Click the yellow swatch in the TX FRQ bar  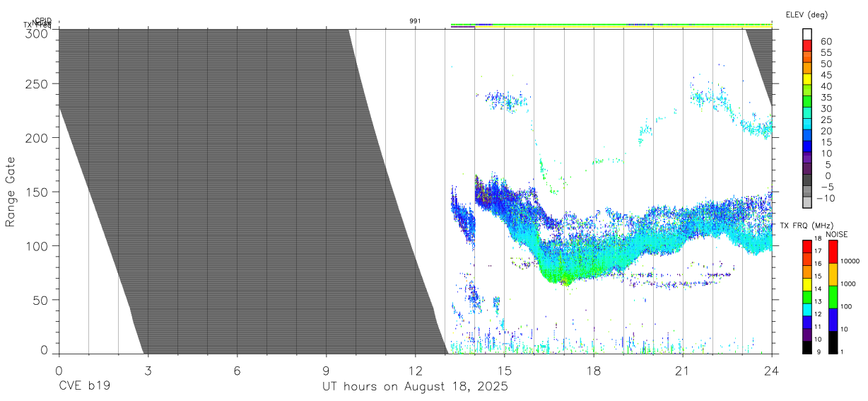807,284
